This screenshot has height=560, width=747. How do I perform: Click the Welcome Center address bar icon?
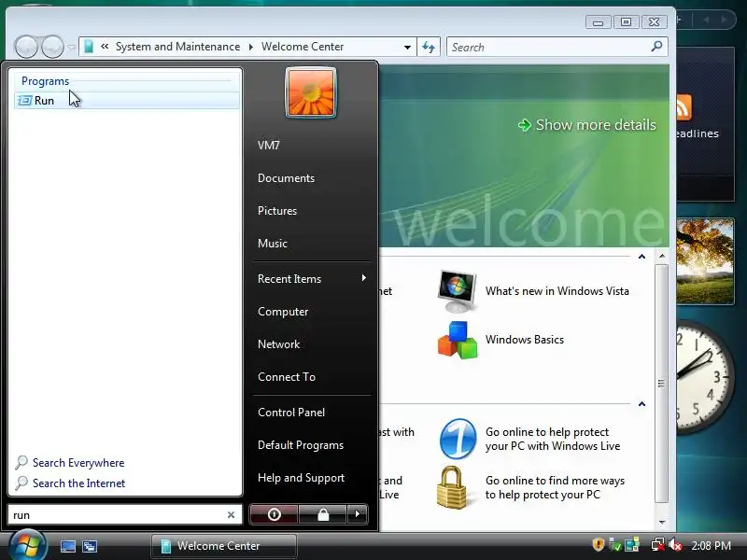pyautogui.click(x=89, y=47)
